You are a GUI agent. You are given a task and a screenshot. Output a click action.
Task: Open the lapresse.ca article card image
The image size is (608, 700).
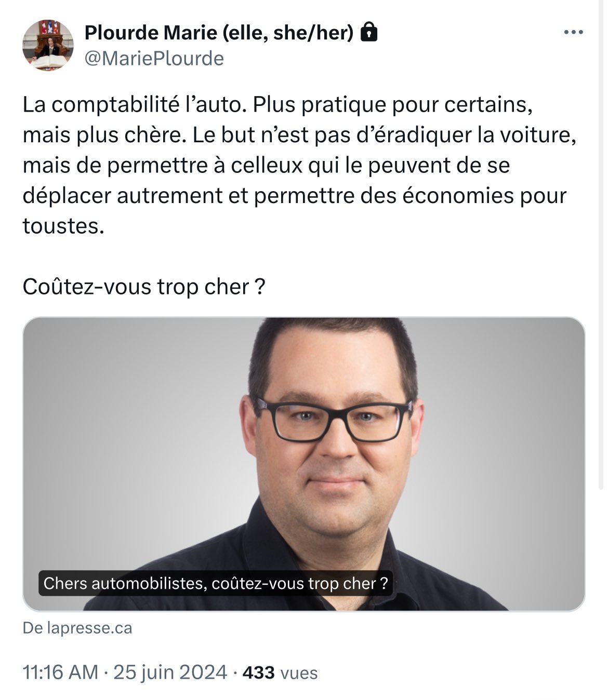(x=304, y=464)
